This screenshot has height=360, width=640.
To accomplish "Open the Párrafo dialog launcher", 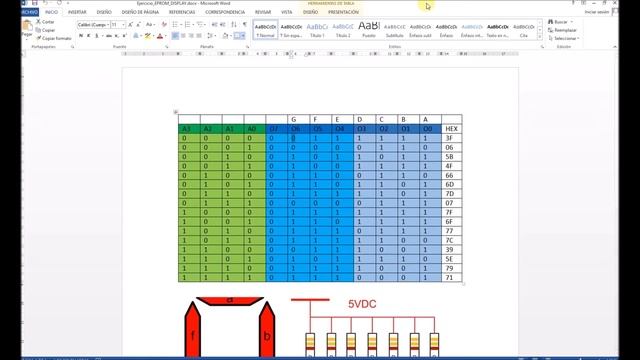I will (x=247, y=47).
